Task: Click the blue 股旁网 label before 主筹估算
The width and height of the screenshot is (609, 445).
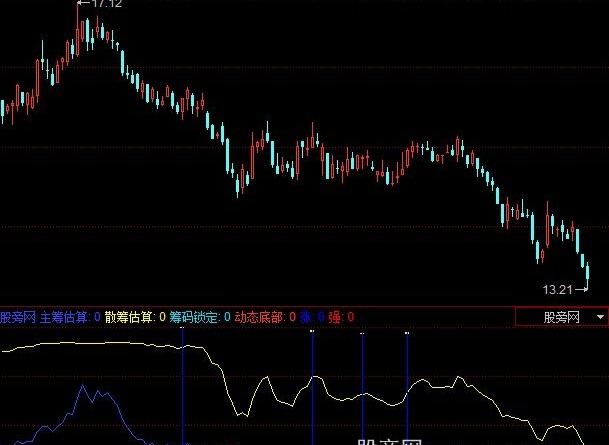Action: [18, 317]
